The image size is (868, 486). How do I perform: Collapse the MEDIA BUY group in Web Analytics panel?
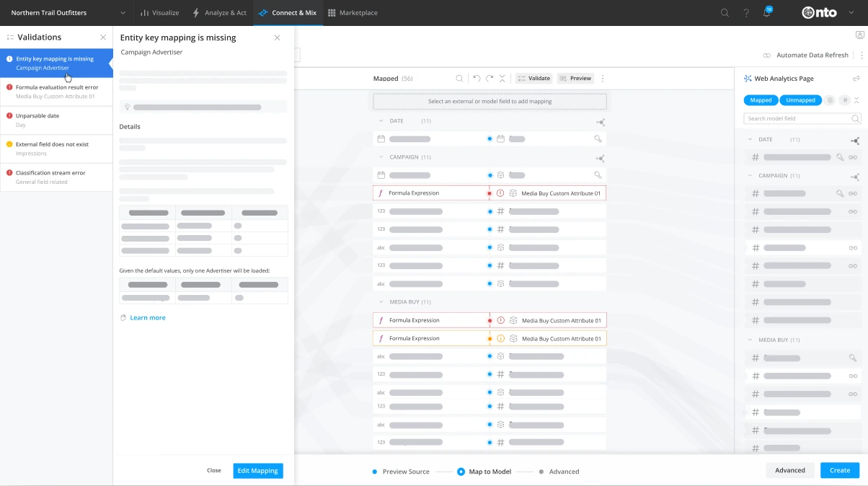click(x=750, y=340)
